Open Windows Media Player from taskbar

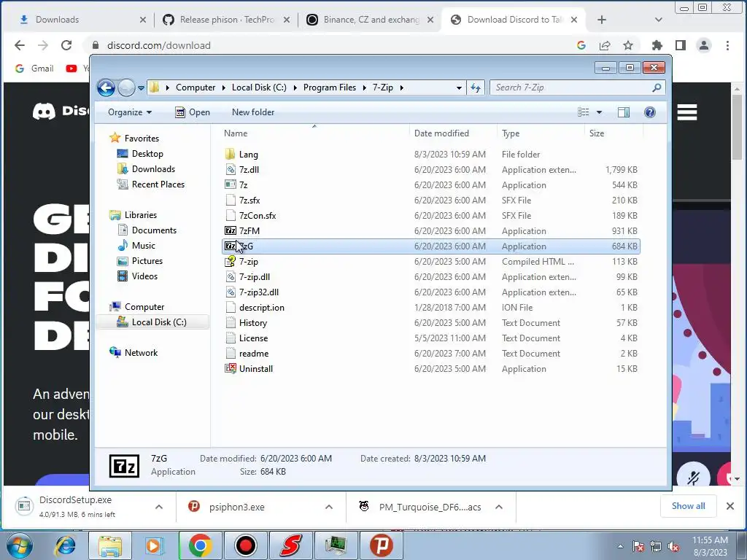(155, 545)
